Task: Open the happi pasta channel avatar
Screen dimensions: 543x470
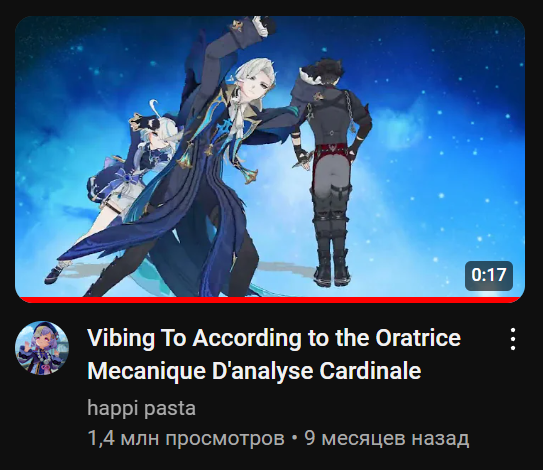Action: 42,348
